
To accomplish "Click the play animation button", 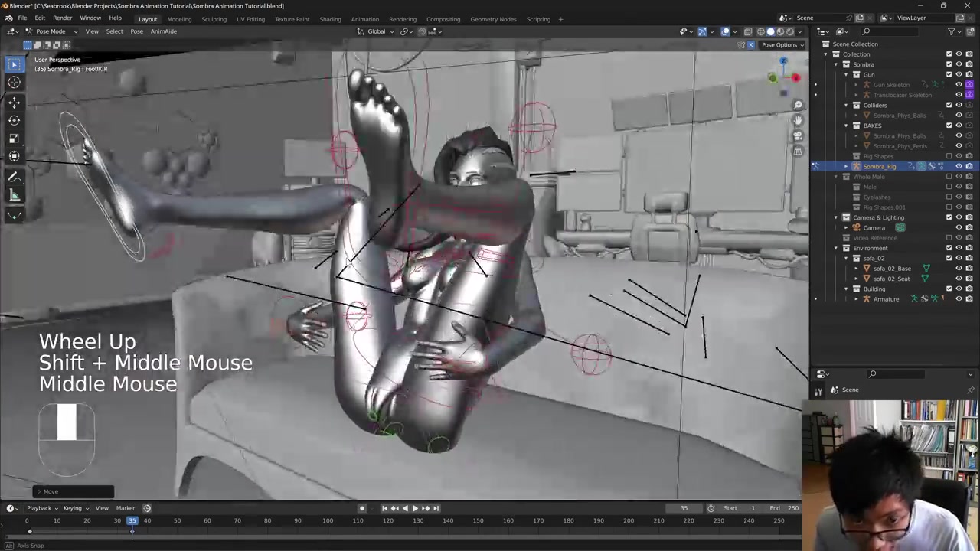I will pos(415,508).
